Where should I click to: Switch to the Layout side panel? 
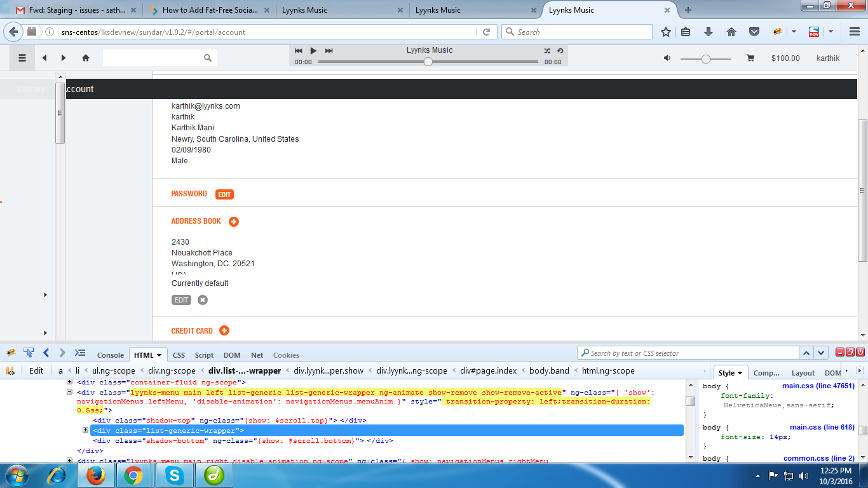[x=803, y=373]
